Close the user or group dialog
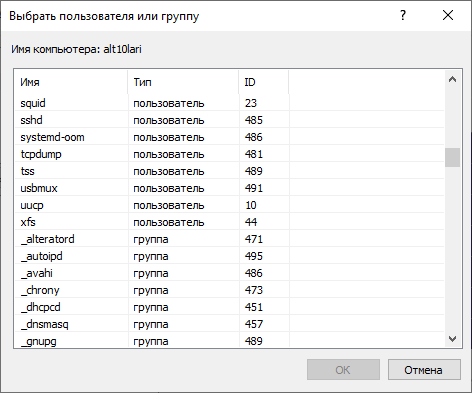The image size is (472, 393). click(448, 15)
